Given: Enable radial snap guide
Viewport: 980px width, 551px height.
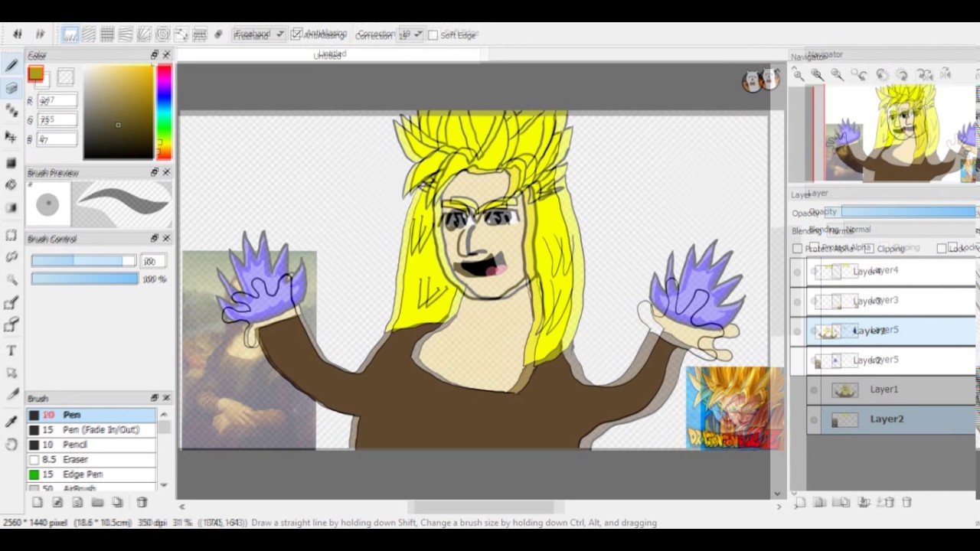Looking at the screenshot, I should pyautogui.click(x=144, y=34).
